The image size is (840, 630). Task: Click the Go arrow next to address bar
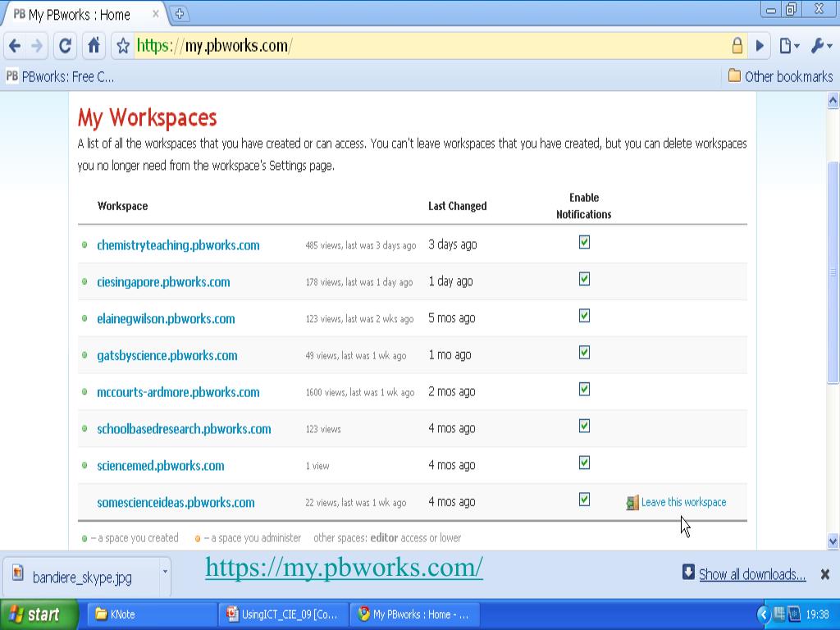(760, 46)
